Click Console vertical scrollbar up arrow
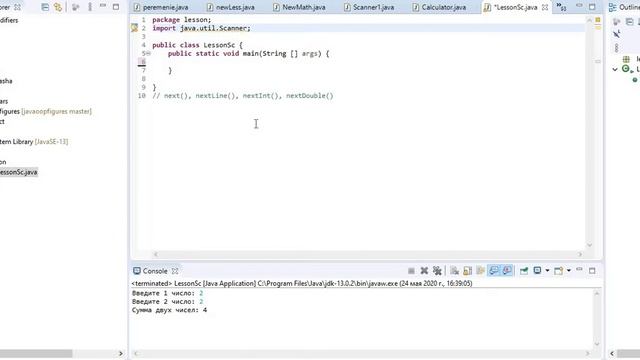 tap(597, 293)
